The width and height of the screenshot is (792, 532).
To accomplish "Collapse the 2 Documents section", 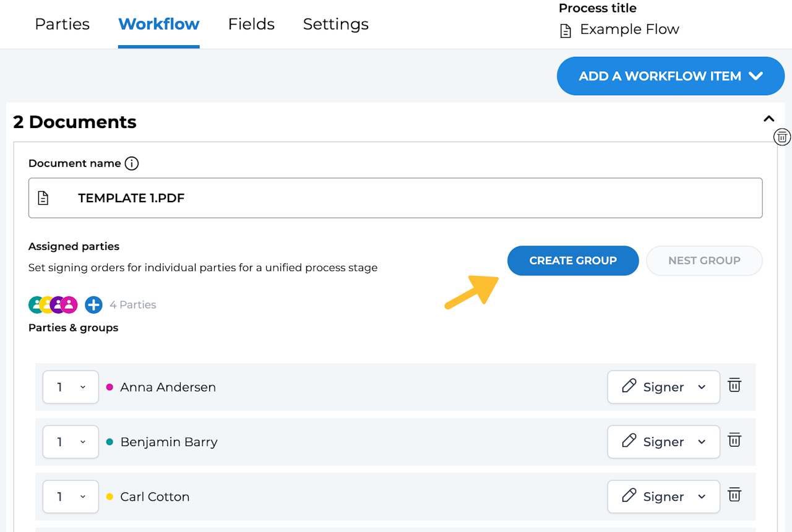I will click(x=768, y=119).
